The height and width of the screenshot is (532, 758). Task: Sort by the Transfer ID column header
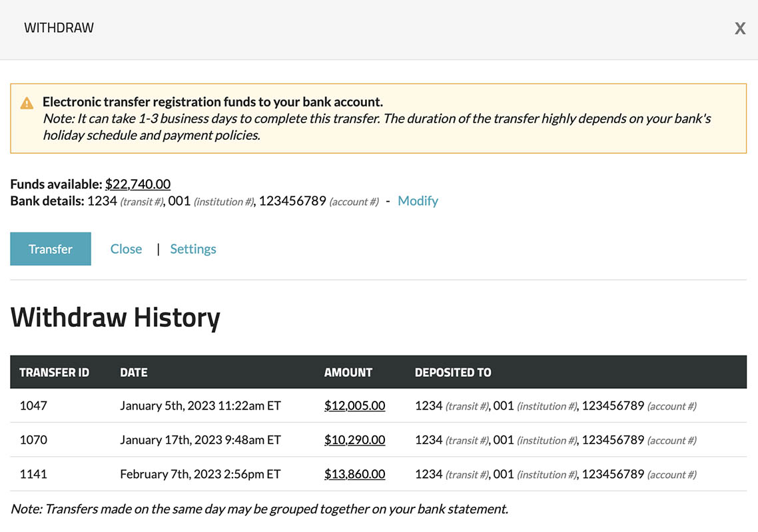pyautogui.click(x=54, y=372)
